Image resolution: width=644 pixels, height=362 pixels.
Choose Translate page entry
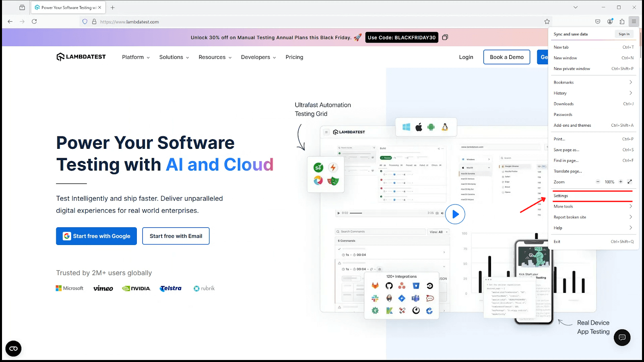[593, 171]
